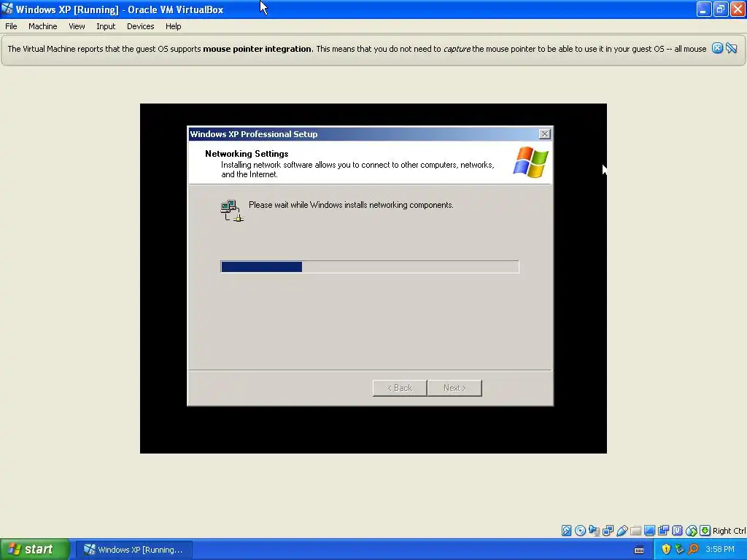
Task: Close the Windows XP Professional Setup dialog
Action: 544,134
